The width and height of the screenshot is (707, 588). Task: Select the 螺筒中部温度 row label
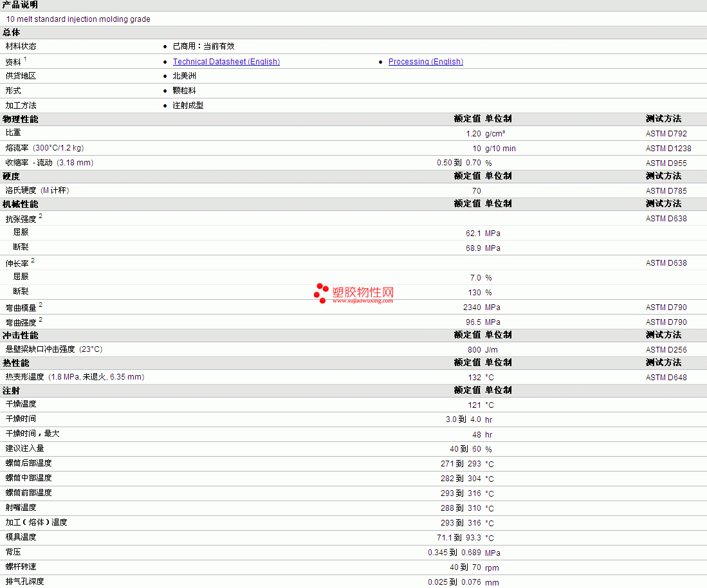click(28, 478)
